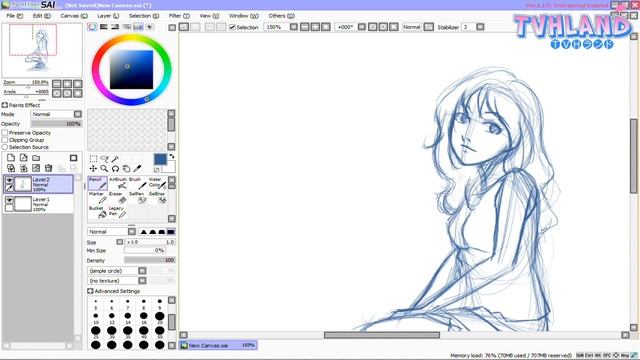Create a new normal layer
Viewport: 640px width, 360px height.
pyautogui.click(x=11, y=158)
